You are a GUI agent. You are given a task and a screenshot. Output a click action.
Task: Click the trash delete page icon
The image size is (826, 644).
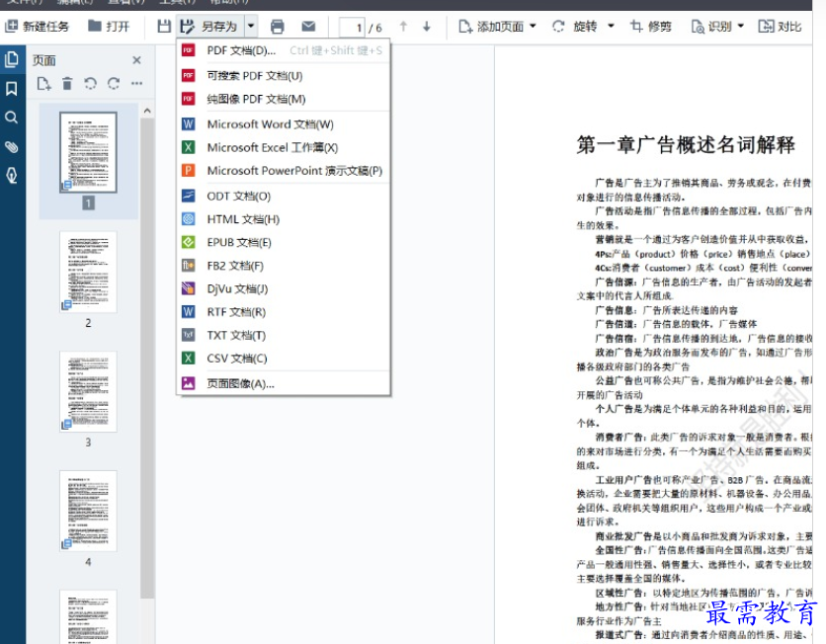click(x=67, y=84)
